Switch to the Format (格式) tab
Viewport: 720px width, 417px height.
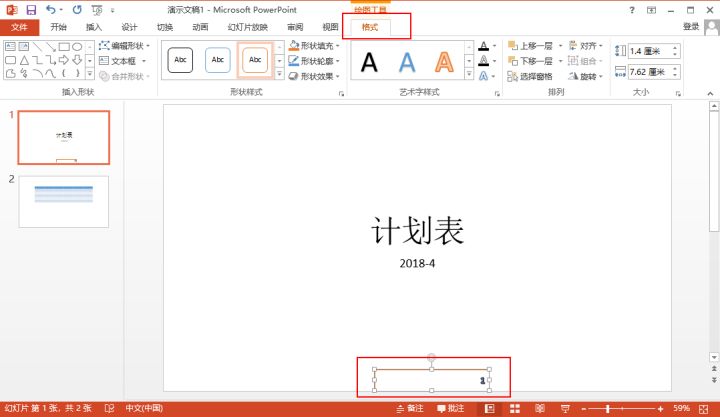click(370, 27)
